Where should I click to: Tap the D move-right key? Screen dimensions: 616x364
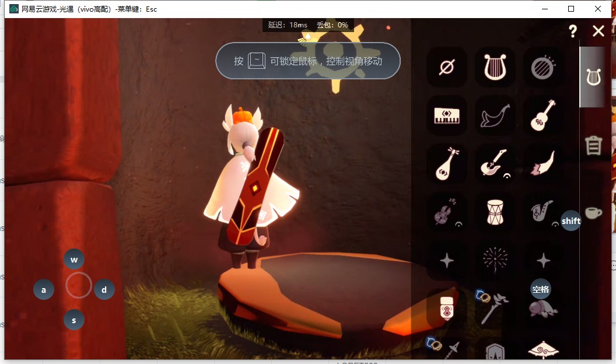click(104, 290)
